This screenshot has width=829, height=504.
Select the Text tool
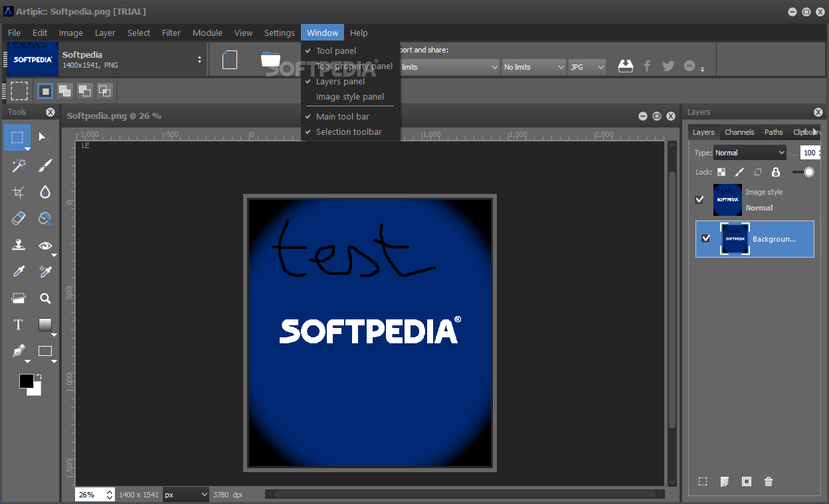pos(19,325)
